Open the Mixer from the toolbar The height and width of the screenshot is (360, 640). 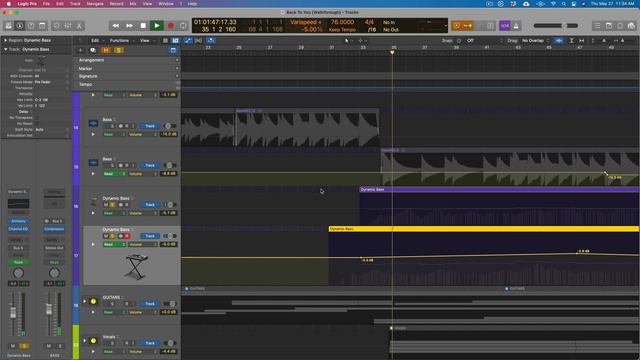(68, 26)
